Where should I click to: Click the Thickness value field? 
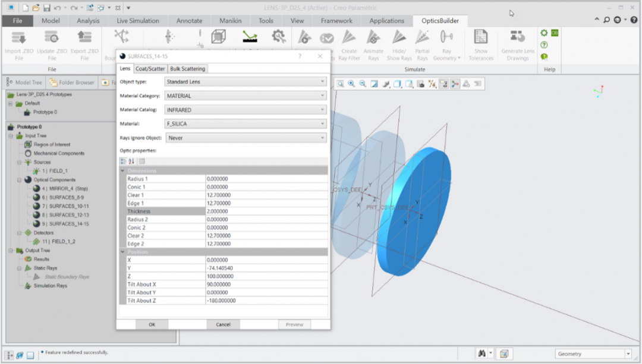pos(266,211)
